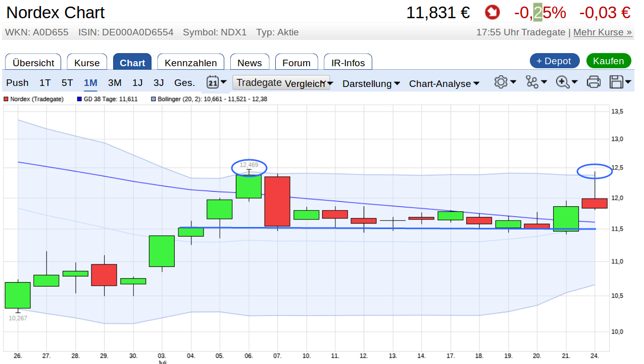644x364 pixels.
Task: Expand the arrow next to the save icon
Action: coord(628,82)
